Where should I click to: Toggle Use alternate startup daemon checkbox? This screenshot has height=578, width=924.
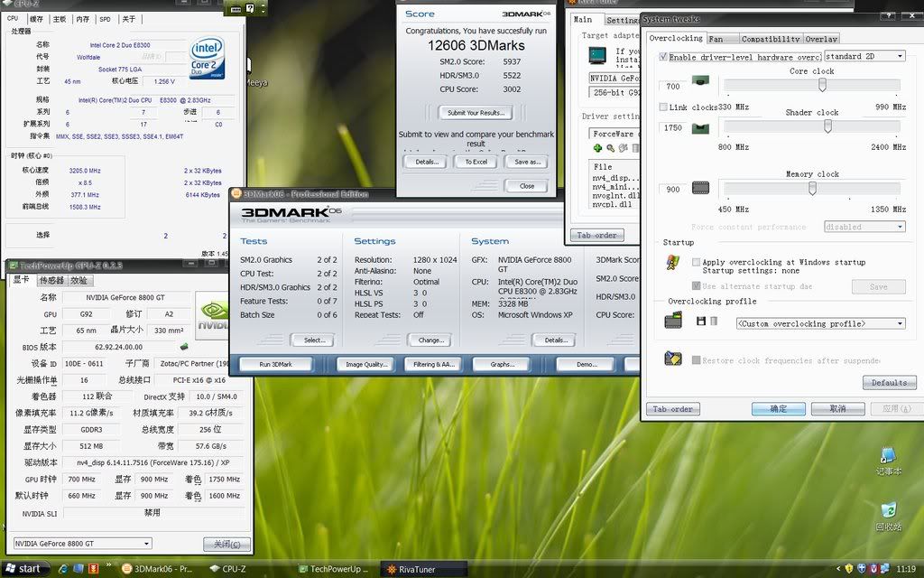(x=696, y=286)
